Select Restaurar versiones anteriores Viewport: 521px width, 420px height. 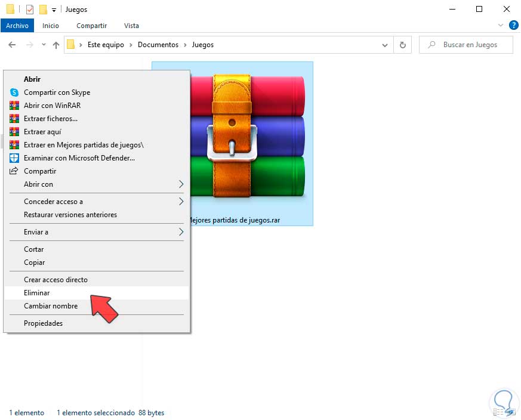point(97,215)
